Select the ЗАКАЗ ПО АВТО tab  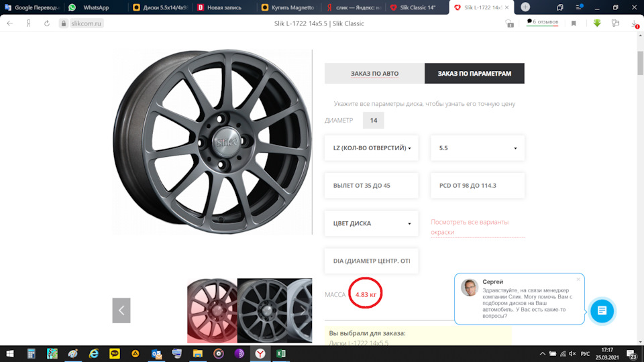pyautogui.click(x=374, y=74)
